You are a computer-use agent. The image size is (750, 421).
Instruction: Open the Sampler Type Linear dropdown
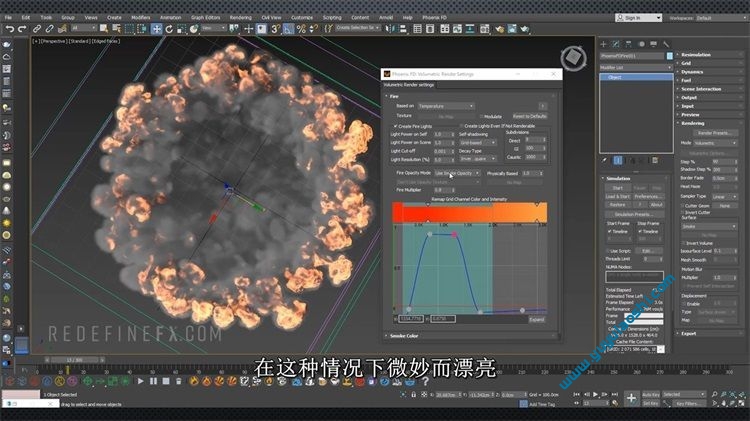(725, 197)
